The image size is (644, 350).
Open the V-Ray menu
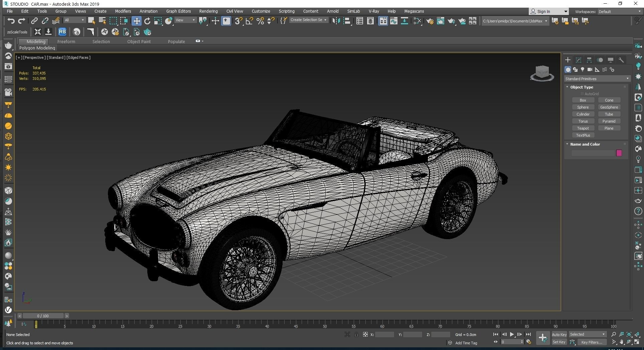(374, 11)
